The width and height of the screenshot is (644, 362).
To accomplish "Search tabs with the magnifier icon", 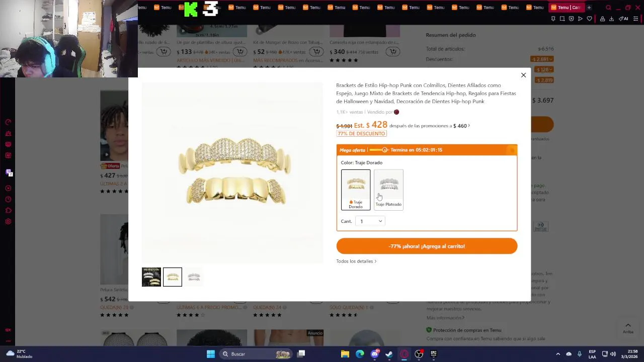I will click(608, 8).
